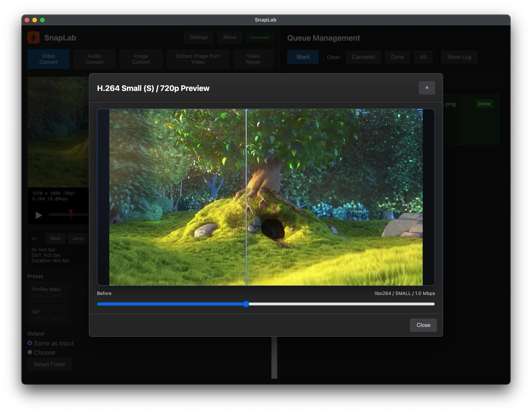The image size is (532, 413).
Task: Click the 'Before' label under the preview
Action: pos(104,293)
